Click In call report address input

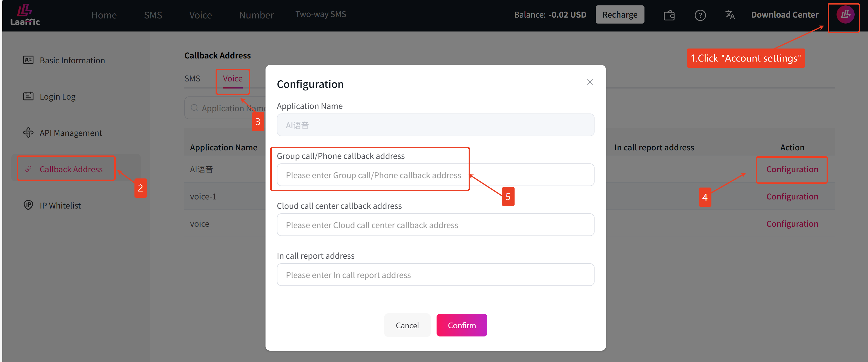pos(435,275)
